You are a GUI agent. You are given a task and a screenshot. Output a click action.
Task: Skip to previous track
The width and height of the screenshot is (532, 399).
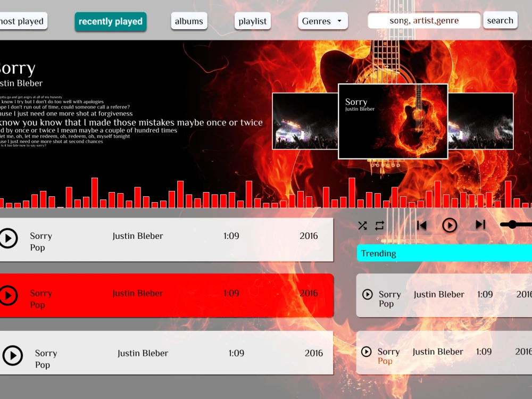click(x=422, y=225)
